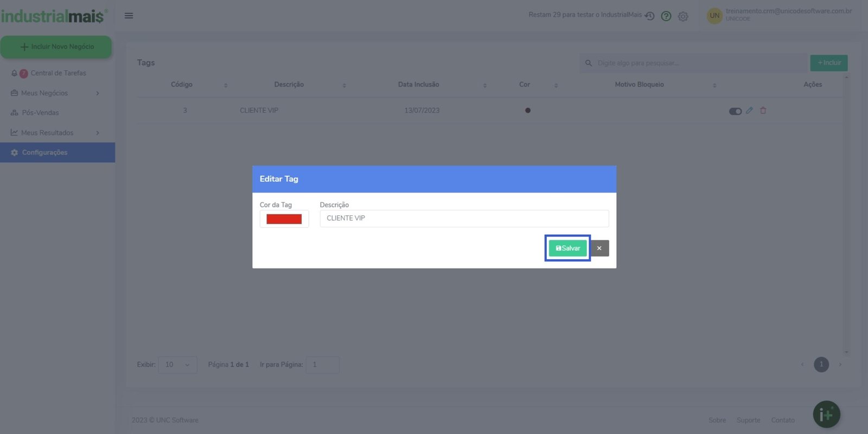Screen dimensions: 868x434
Task: Click the pencil edit icon for CLIENTE VIP
Action: click(749, 111)
